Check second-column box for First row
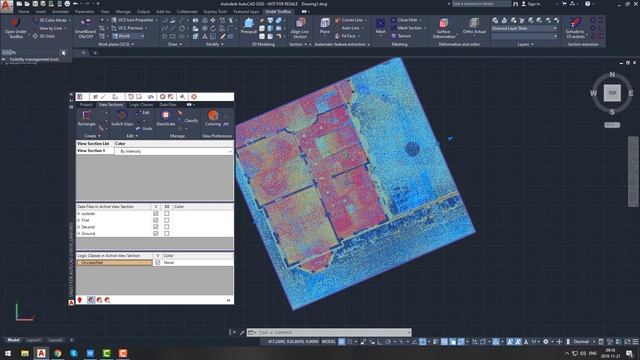The image size is (640, 360). (x=167, y=220)
